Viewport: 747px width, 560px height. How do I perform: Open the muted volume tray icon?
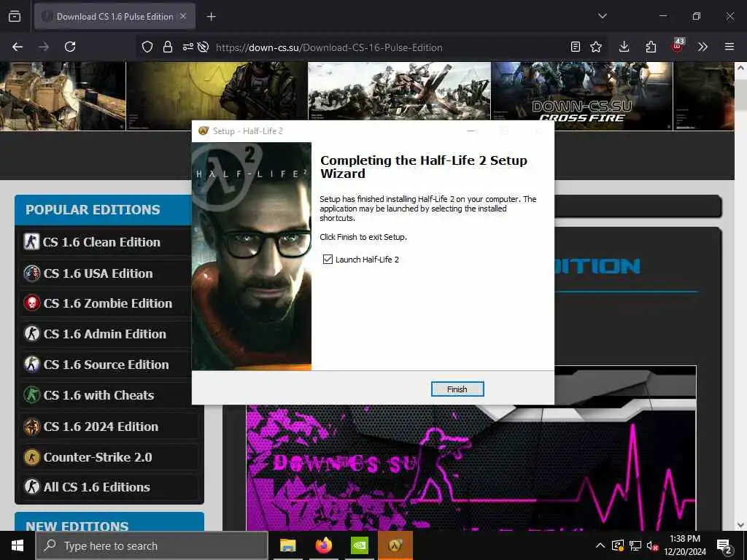tap(653, 545)
